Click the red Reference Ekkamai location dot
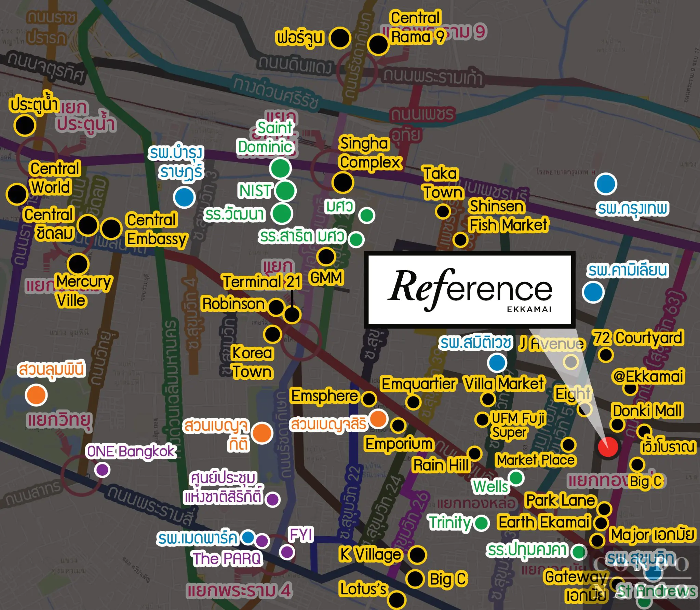Image resolution: width=700 pixels, height=610 pixels. click(x=608, y=447)
